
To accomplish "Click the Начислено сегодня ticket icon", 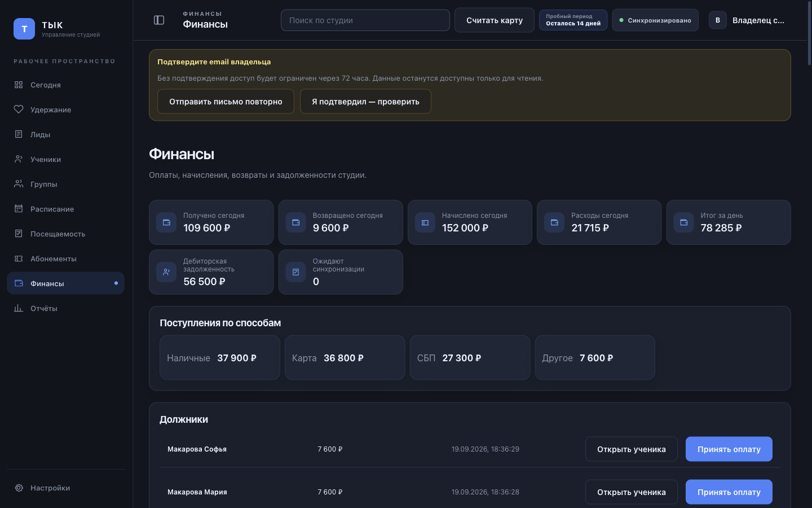I will pyautogui.click(x=425, y=222).
